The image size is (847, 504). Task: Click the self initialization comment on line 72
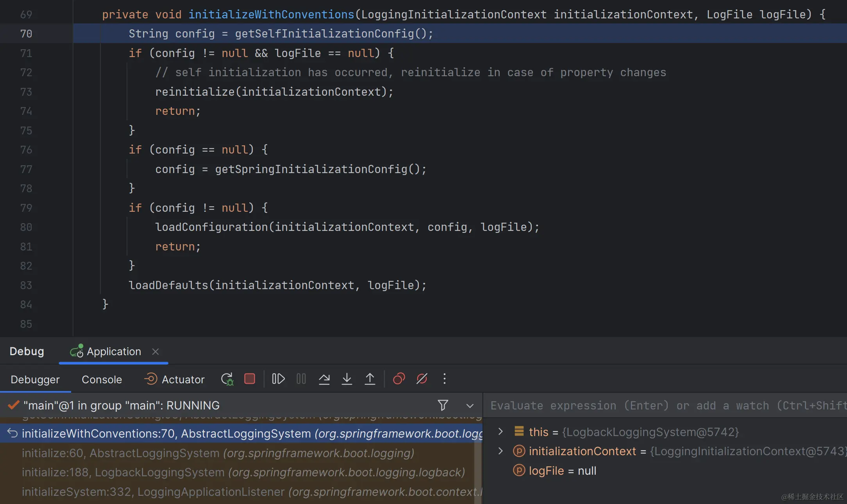(411, 72)
